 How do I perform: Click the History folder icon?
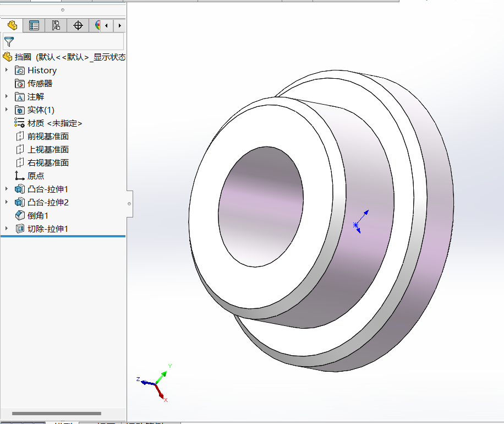(x=20, y=70)
